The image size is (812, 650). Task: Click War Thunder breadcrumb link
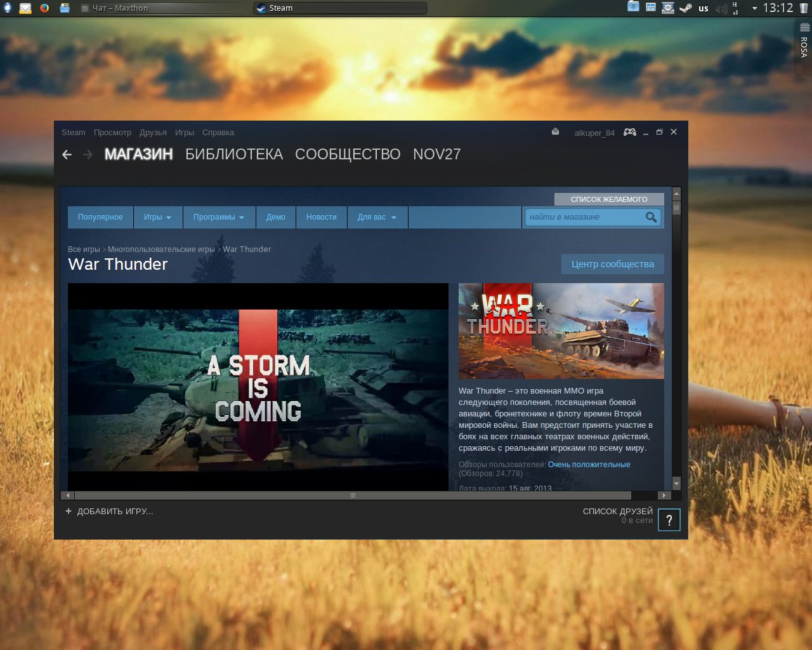coord(247,249)
